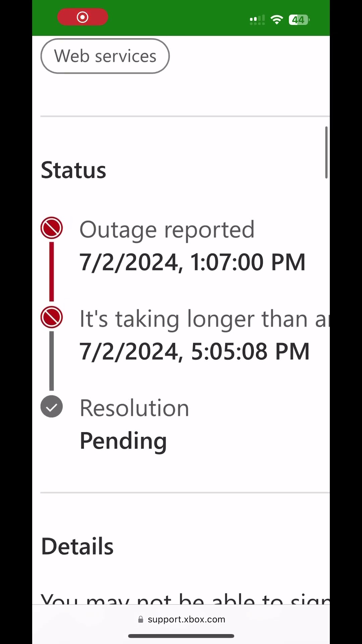This screenshot has height=644, width=362.
Task: Click the page scrollbar on the right
Action: tap(326, 153)
